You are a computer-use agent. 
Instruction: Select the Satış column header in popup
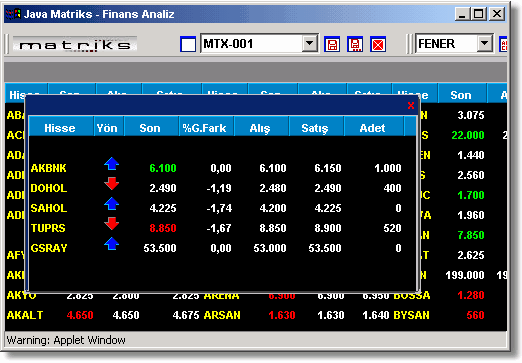click(315, 128)
